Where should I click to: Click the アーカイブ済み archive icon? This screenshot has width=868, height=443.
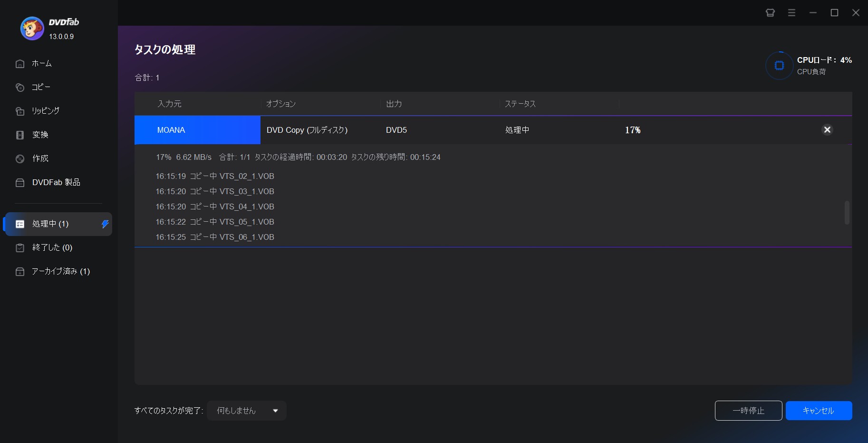20,272
